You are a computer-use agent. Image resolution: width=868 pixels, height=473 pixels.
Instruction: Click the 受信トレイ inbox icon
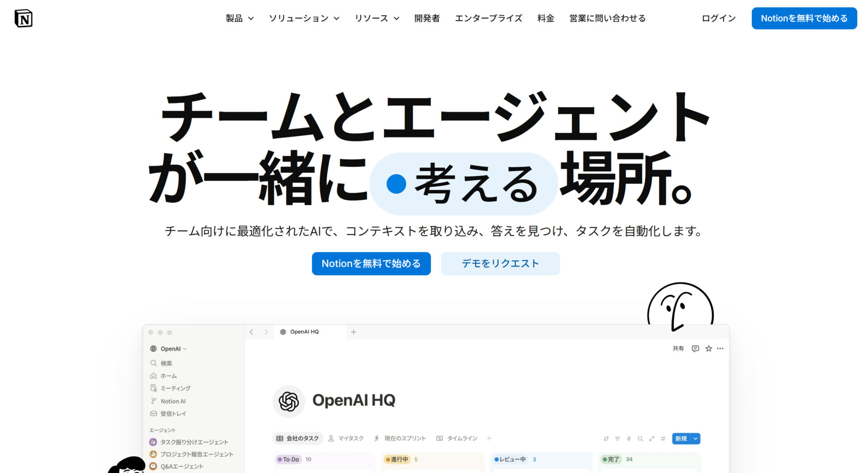click(x=153, y=413)
